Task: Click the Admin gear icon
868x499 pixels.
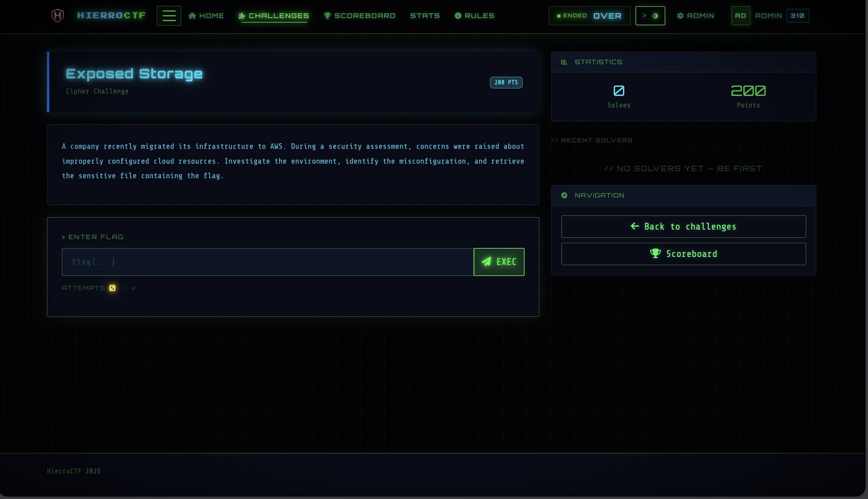Action: pyautogui.click(x=680, y=16)
